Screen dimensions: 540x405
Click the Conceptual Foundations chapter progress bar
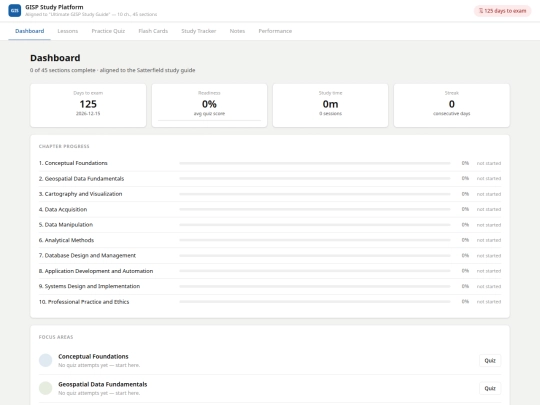pos(315,163)
